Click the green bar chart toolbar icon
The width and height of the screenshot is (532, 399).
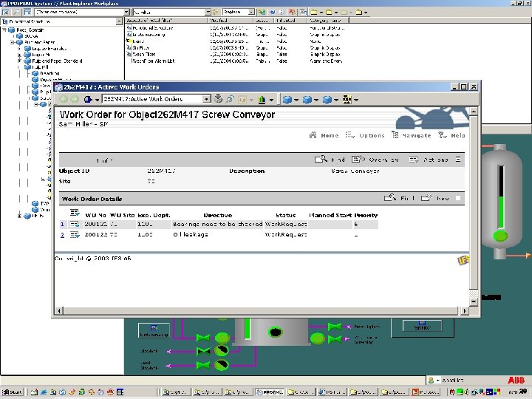[262, 100]
